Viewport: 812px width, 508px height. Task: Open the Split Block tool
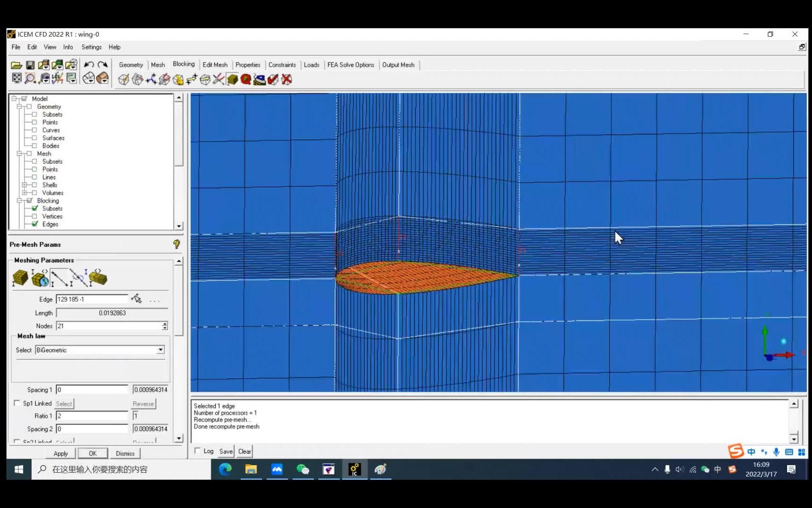(x=137, y=80)
